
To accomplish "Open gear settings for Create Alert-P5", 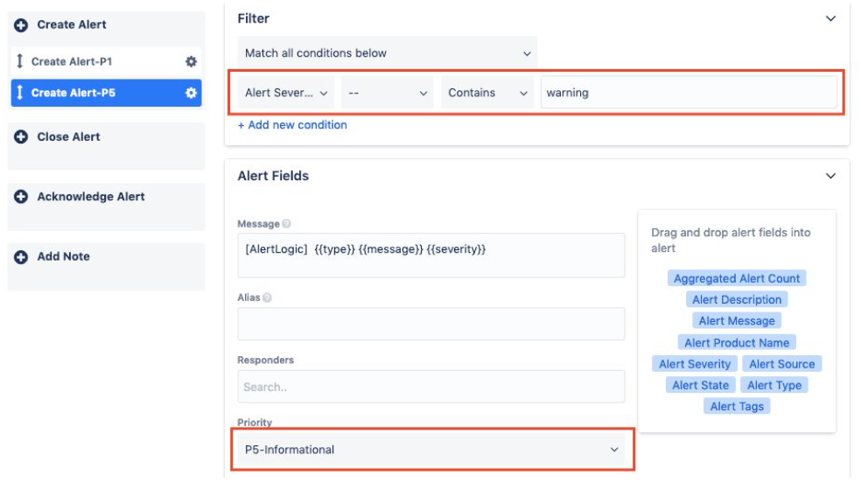I will (191, 93).
